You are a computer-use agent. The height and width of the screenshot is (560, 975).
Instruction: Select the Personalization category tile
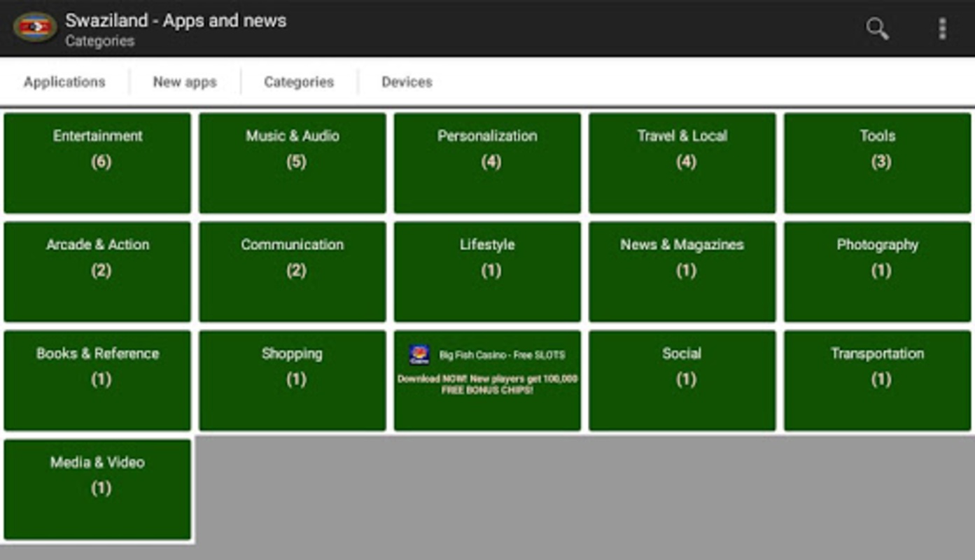point(487,163)
